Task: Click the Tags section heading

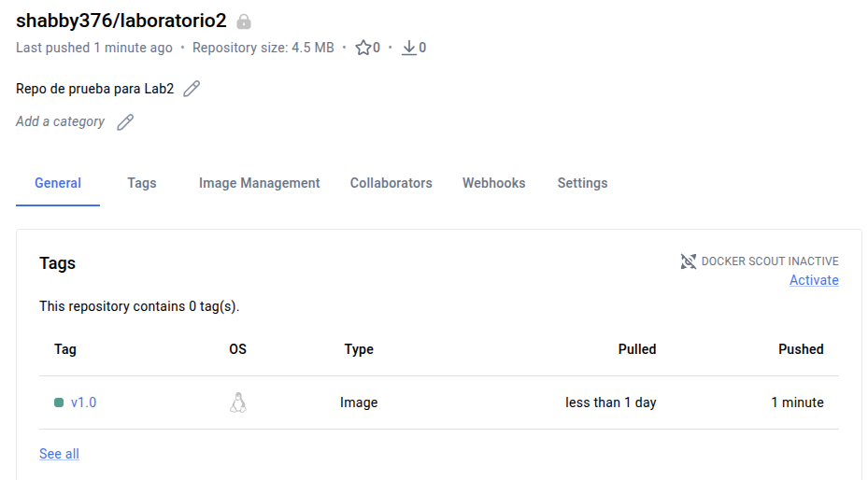Action: (x=58, y=263)
